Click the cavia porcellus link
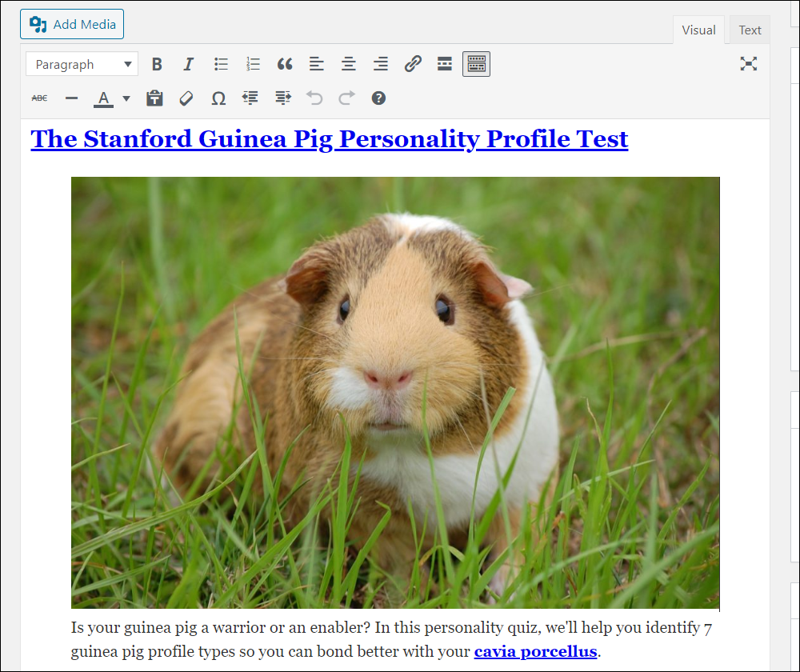This screenshot has height=672, width=800. 536,651
